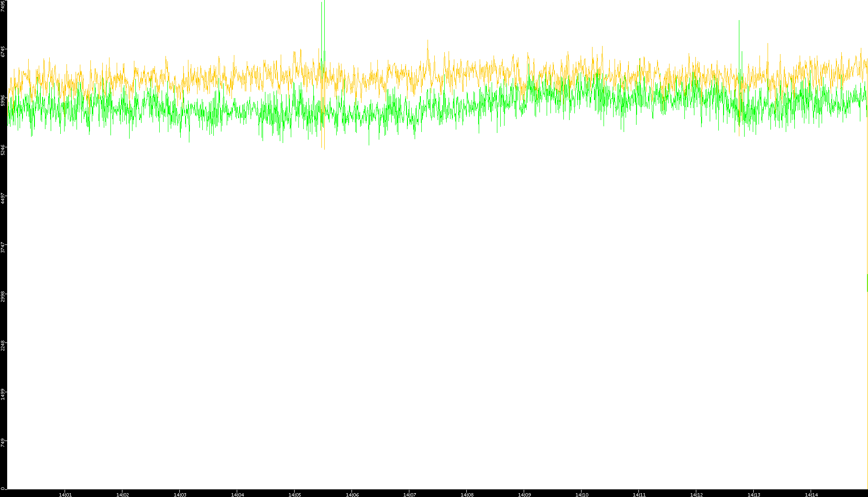The width and height of the screenshot is (868, 497).
Task: Click the 2998 vertical axis label
Action: (x=3, y=297)
